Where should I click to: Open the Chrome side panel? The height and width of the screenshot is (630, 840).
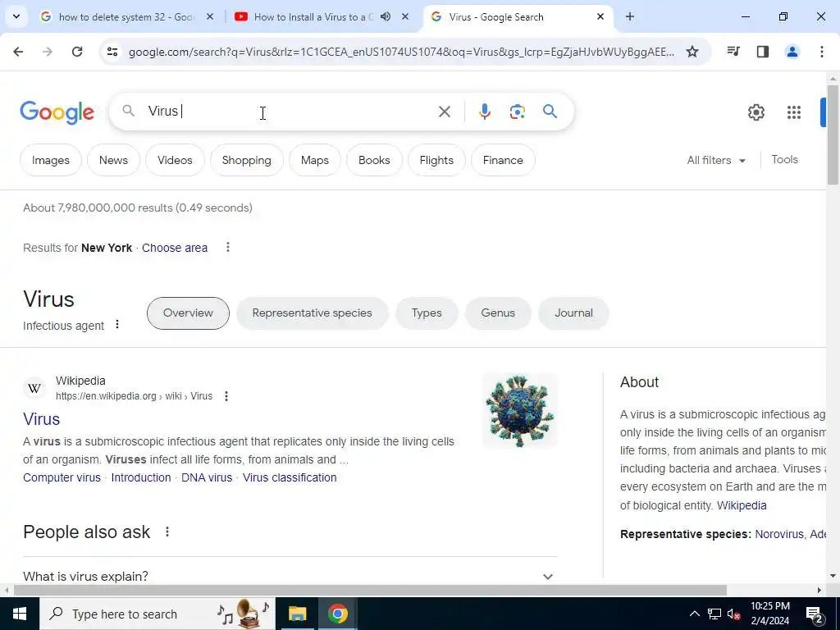(763, 52)
